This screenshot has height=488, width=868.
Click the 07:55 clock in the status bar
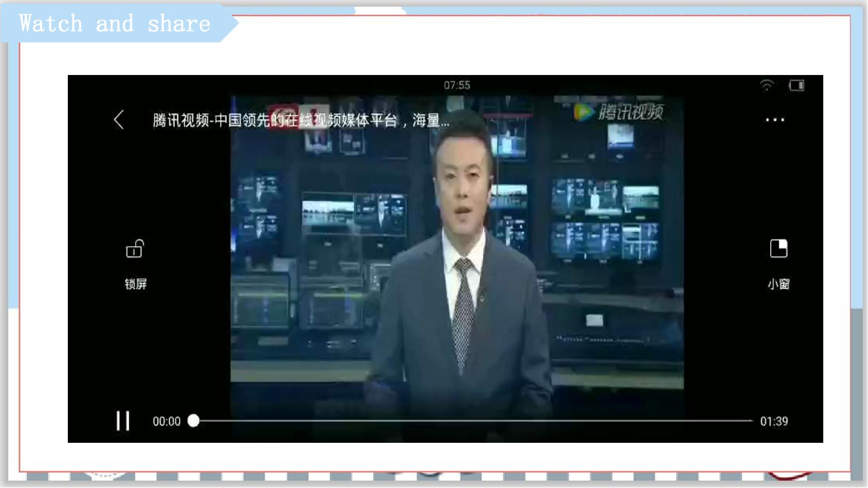pos(457,85)
